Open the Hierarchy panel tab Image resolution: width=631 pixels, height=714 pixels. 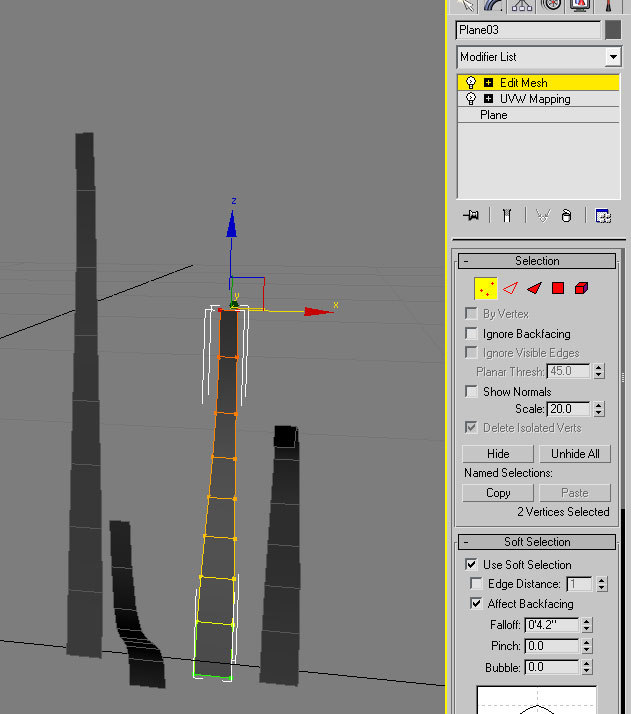point(522,5)
